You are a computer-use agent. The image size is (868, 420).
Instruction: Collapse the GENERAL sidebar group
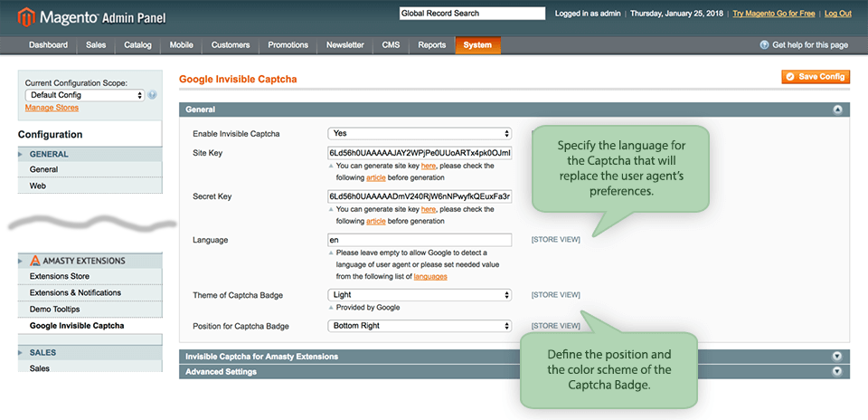pos(90,154)
